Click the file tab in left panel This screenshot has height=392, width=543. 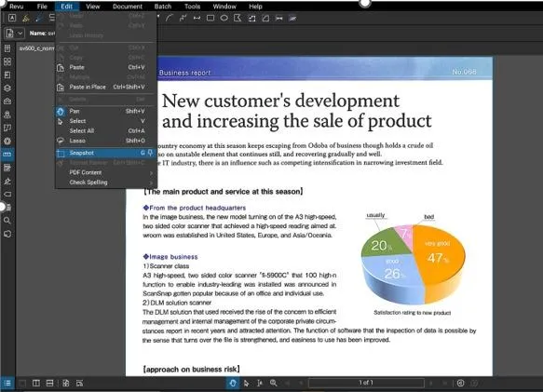coord(36,48)
